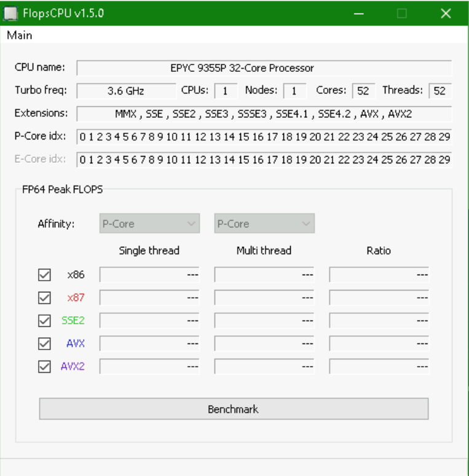Click x86 Ratio result field
The height and width of the screenshot is (476, 469).
379,275
